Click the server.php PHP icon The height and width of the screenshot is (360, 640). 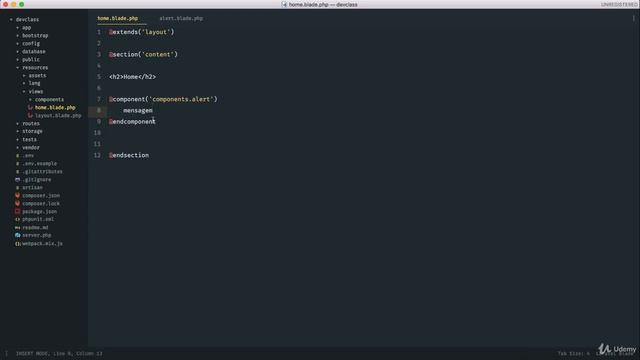coord(18,235)
